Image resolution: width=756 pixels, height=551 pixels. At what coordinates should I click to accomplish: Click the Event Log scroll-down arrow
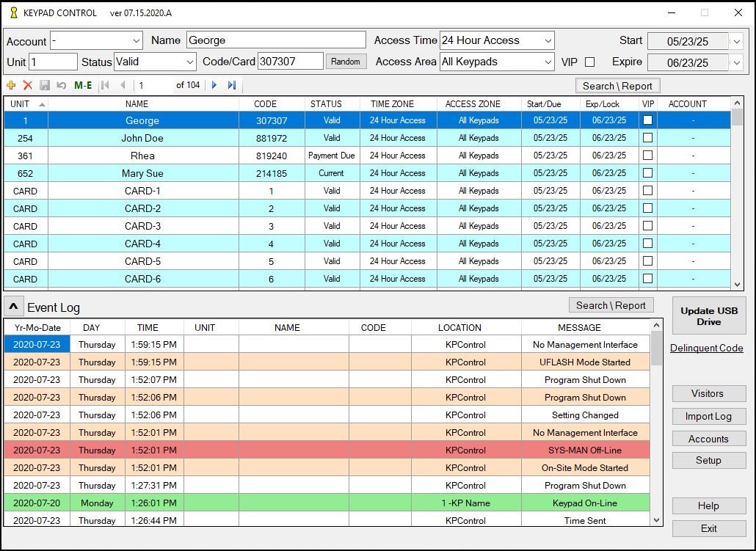click(656, 520)
